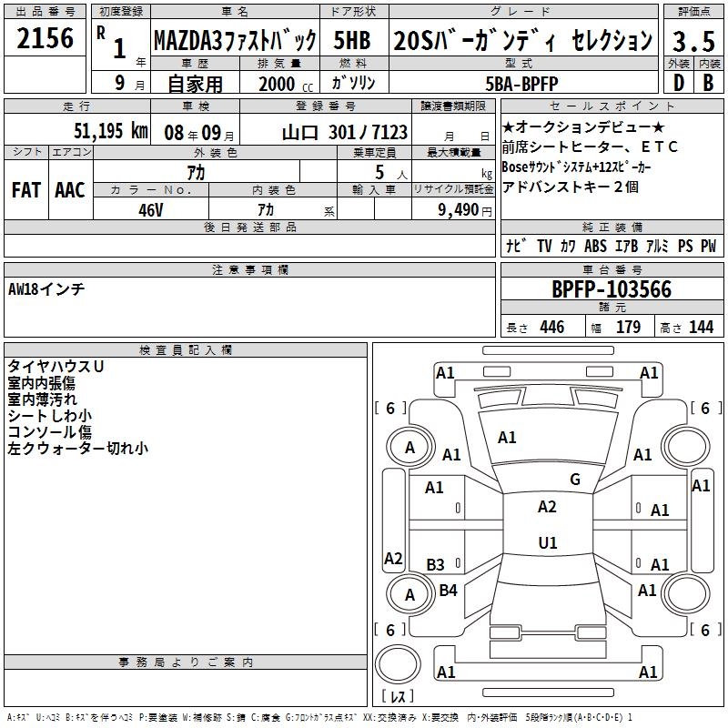728x728 pixels.
Task: Select fuel type ガソリン
Action: pyautogui.click(x=353, y=83)
